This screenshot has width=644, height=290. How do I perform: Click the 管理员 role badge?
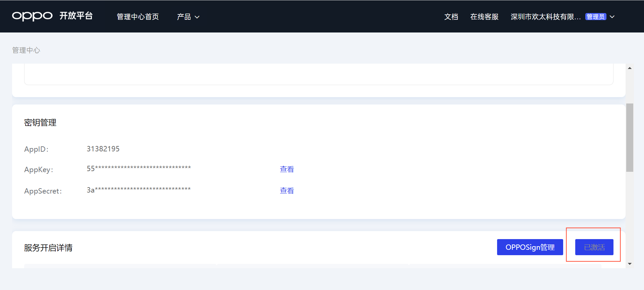595,17
